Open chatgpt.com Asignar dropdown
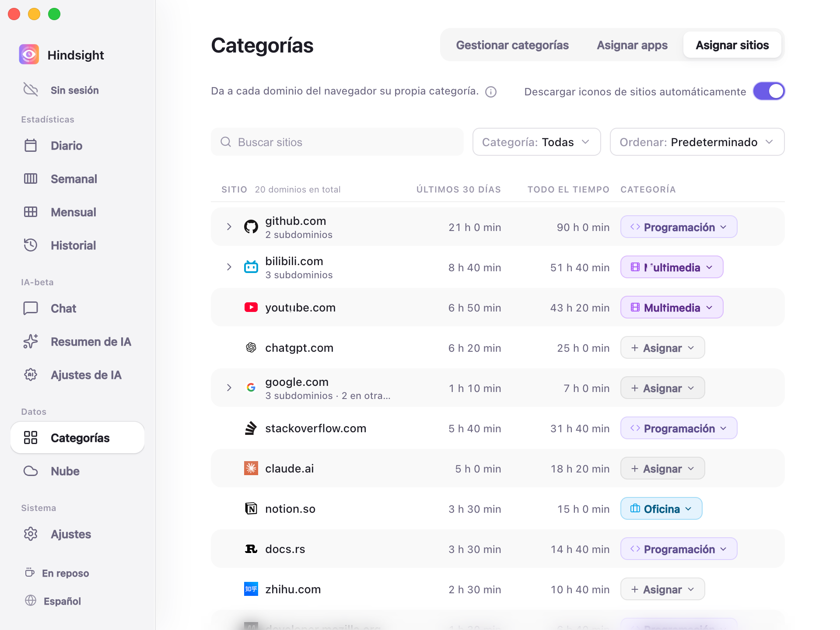 click(x=662, y=347)
